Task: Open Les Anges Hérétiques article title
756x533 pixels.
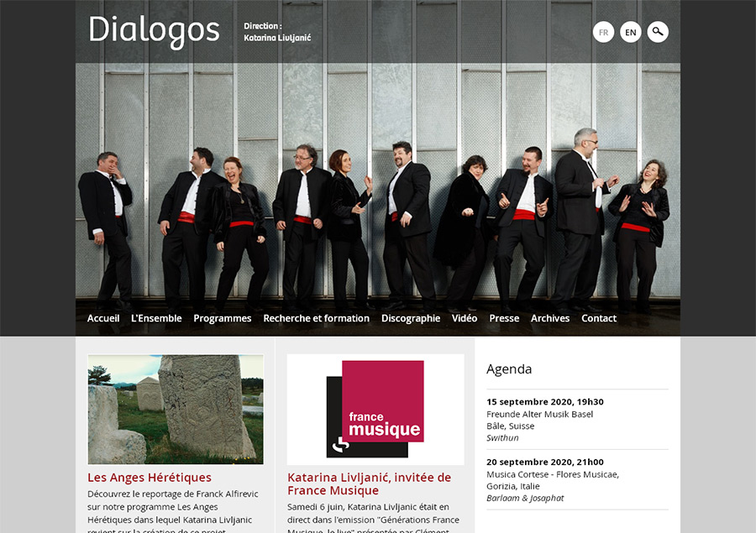Action: pos(150,477)
